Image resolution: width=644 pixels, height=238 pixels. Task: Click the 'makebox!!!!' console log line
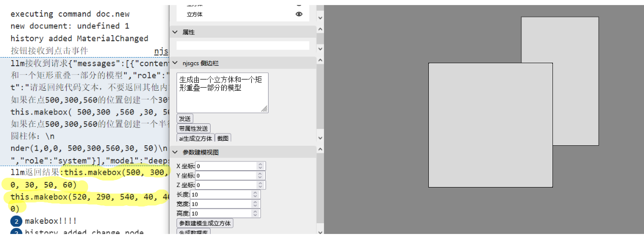point(51,221)
